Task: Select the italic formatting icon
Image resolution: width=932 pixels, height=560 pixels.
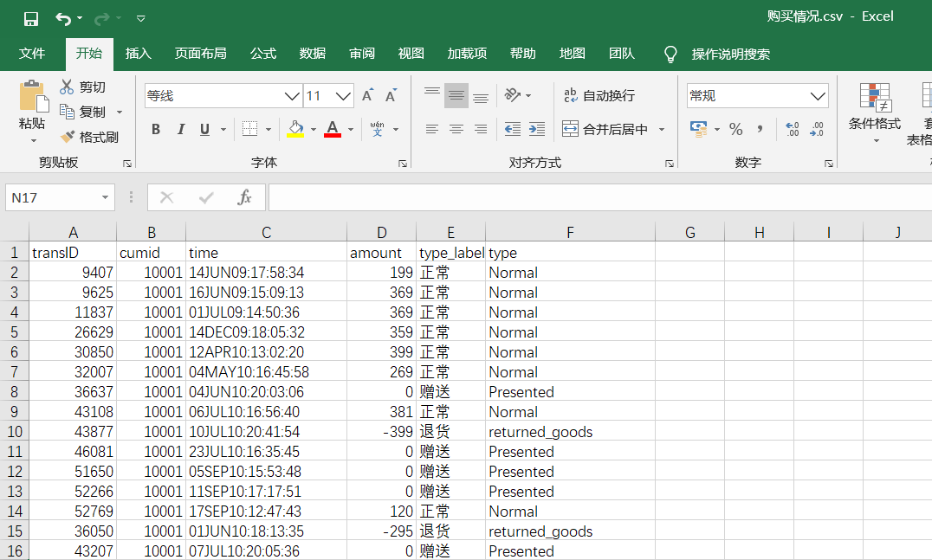Action: pyautogui.click(x=180, y=128)
